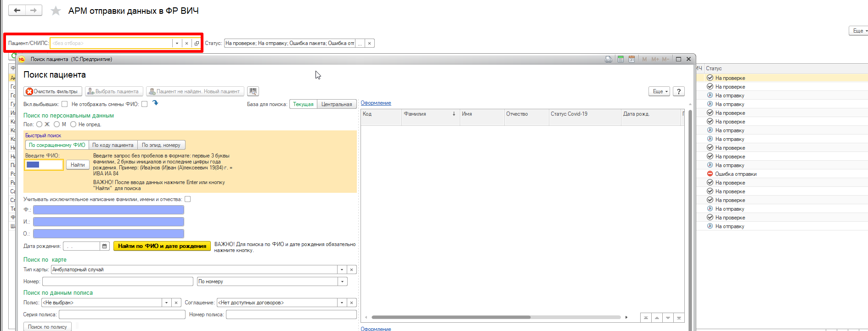The height and width of the screenshot is (331, 868).
Task: Expand the Тип карты dropdown
Action: click(342, 270)
